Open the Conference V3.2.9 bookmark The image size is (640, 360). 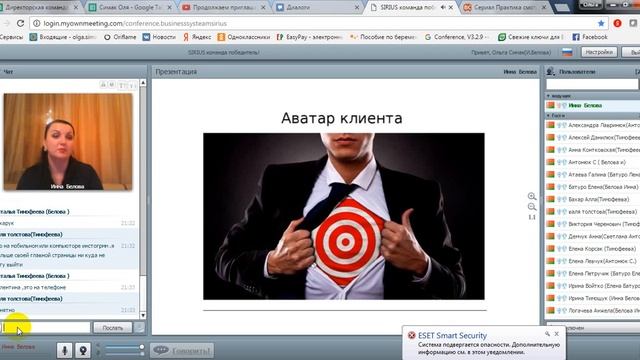coord(457,37)
